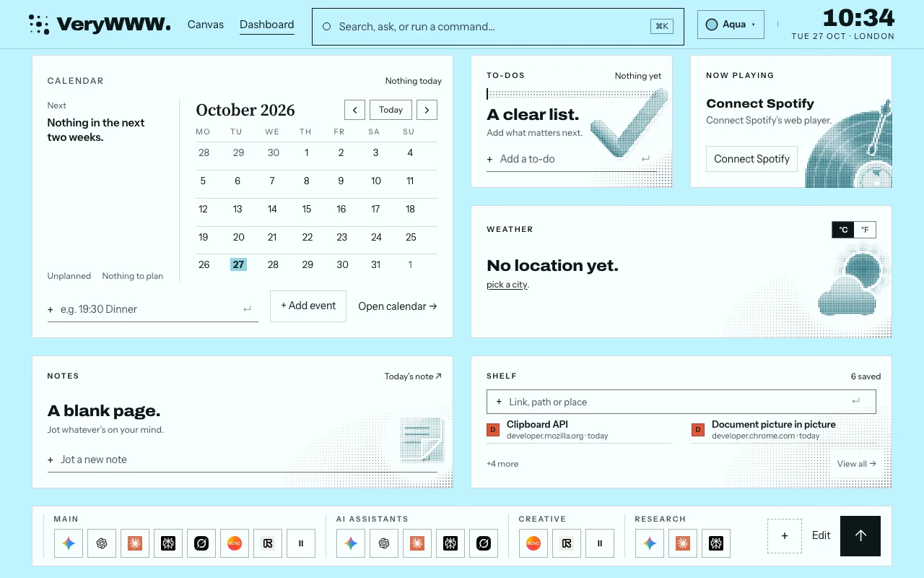Open the Aqua theme dropdown
Viewport: 924px width, 578px height.
(x=731, y=25)
